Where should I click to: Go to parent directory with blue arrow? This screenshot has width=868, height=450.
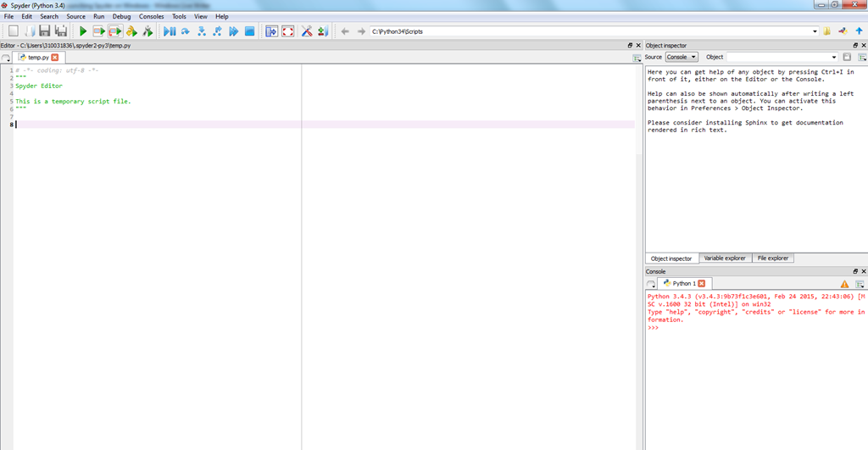click(x=859, y=31)
